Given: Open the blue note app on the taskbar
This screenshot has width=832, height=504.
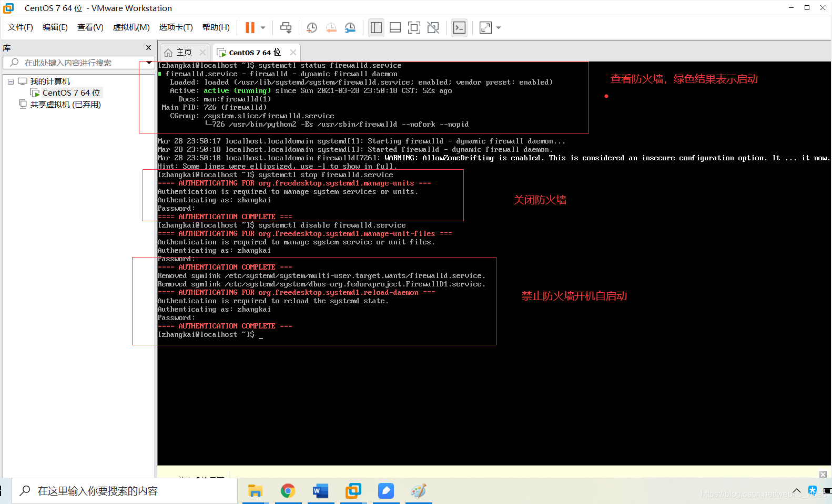Looking at the screenshot, I should 385,491.
